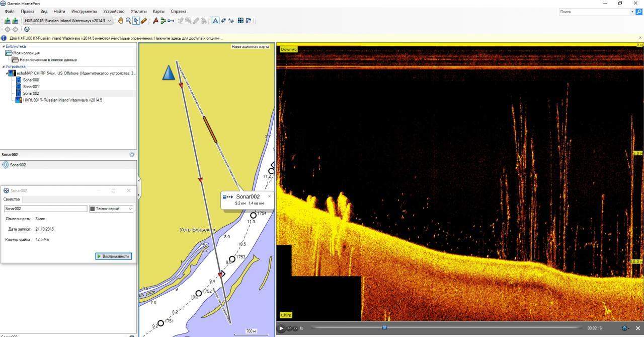Toggle the Chirp sonar view label

(x=286, y=315)
